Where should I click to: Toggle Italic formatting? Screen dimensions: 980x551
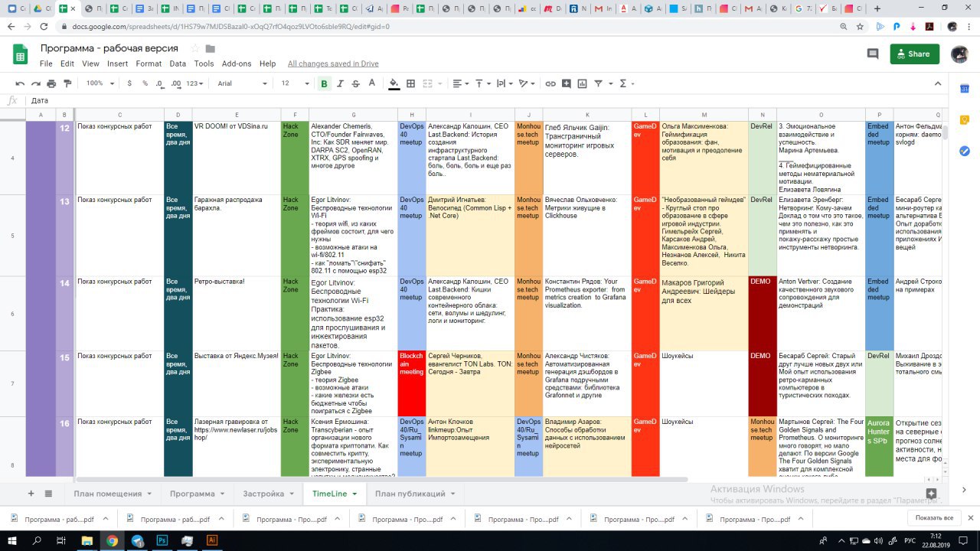click(x=340, y=83)
